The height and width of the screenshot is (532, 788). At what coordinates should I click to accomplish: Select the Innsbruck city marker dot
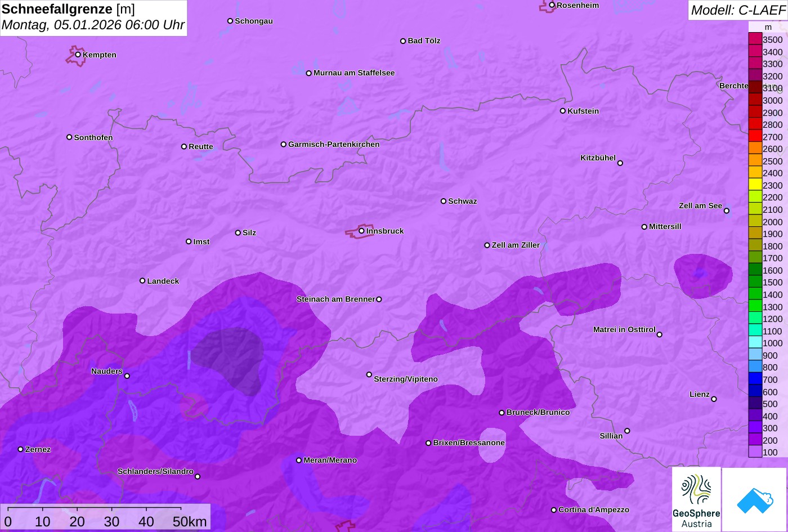[x=361, y=230]
